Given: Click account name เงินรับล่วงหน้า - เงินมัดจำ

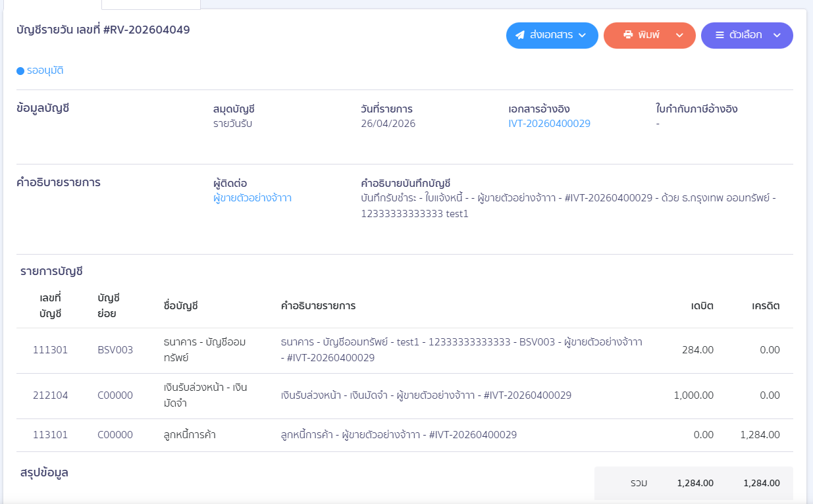Looking at the screenshot, I should coord(205,395).
